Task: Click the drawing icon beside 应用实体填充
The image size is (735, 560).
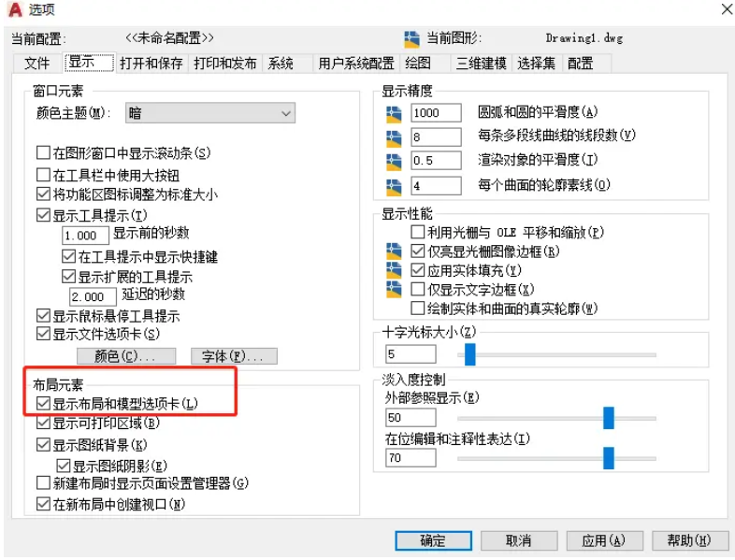Action: point(394,270)
